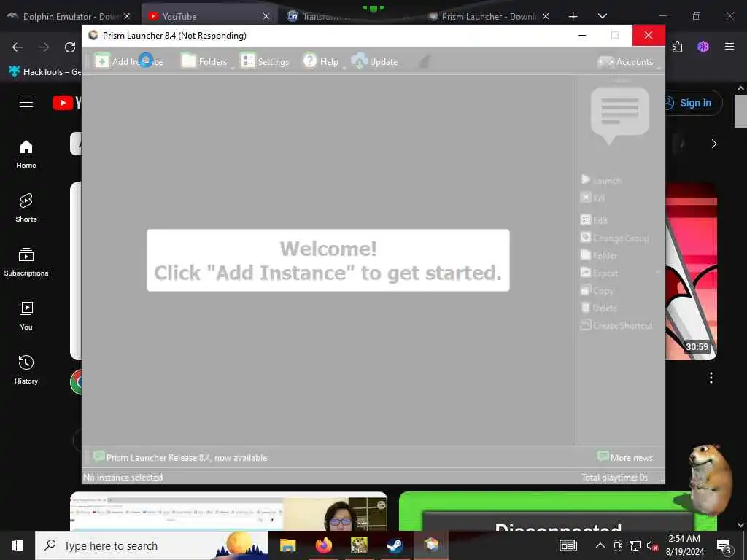The image size is (747, 560).
Task: Open the Help menu in Prism Launcher
Action: pos(321,61)
